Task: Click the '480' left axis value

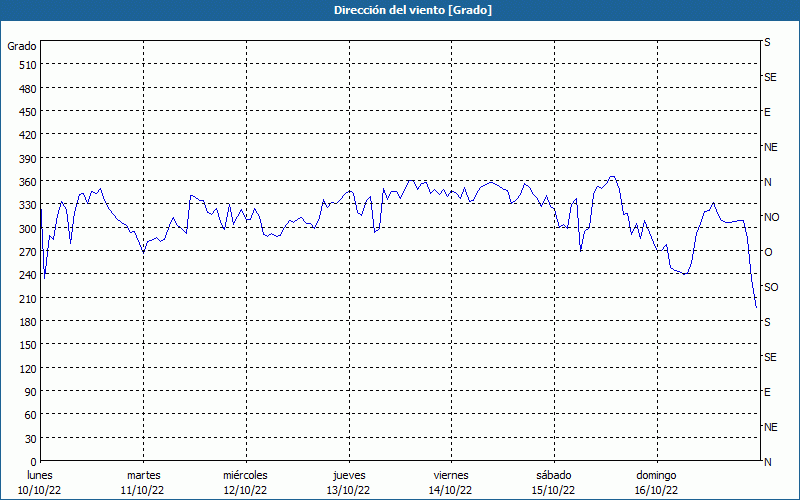Action: coord(28,89)
